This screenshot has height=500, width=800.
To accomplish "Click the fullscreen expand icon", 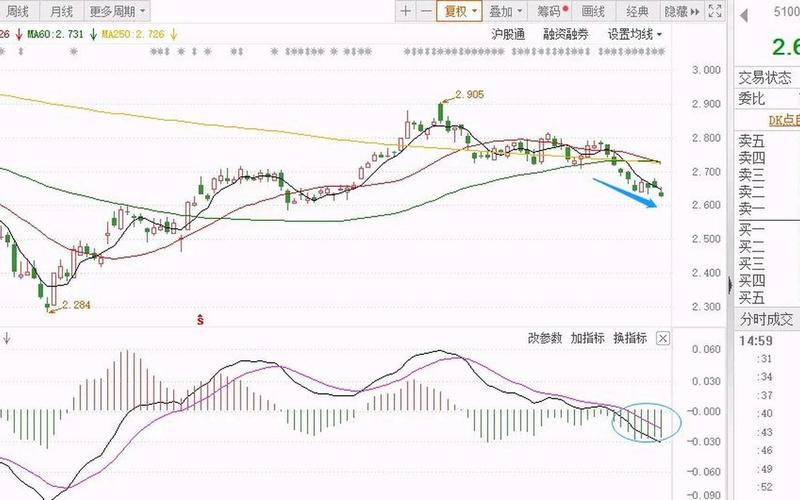I will tap(713, 11).
